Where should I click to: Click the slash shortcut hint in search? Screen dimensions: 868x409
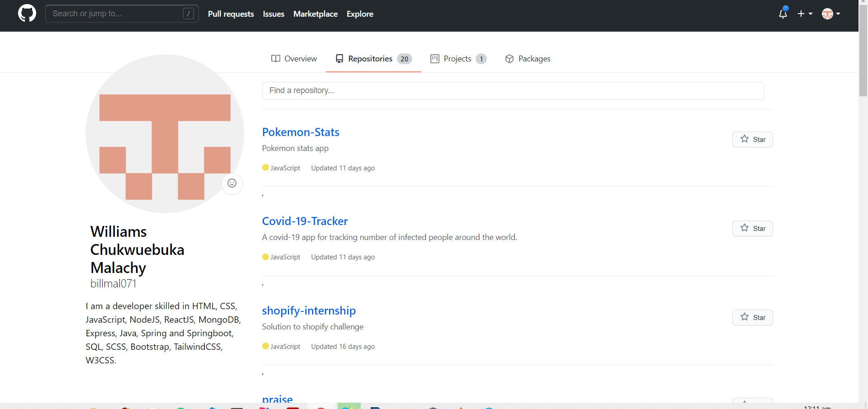pyautogui.click(x=189, y=14)
